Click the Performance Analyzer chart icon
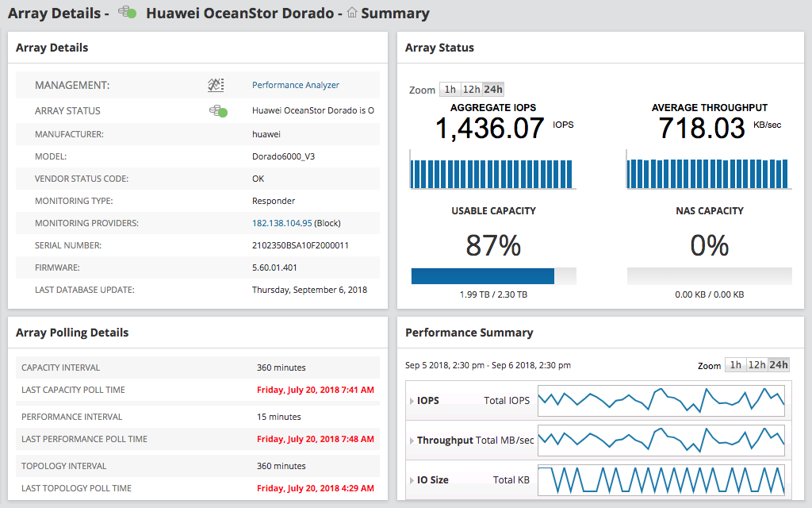 pyautogui.click(x=216, y=85)
